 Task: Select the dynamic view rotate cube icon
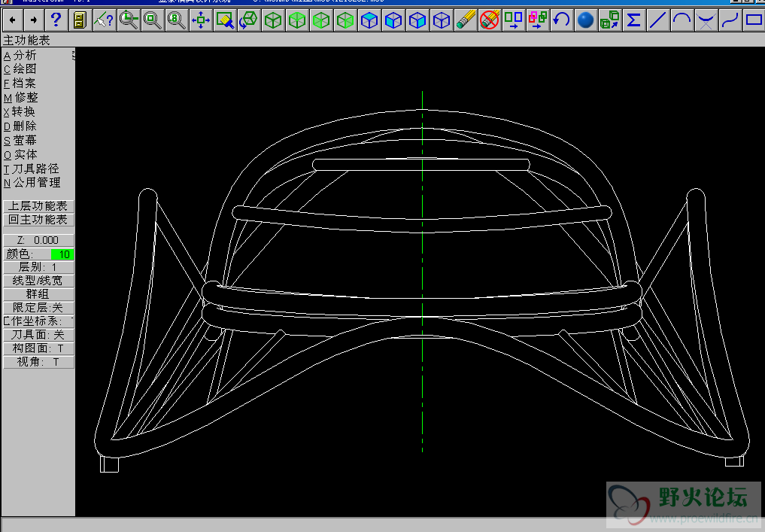point(249,20)
